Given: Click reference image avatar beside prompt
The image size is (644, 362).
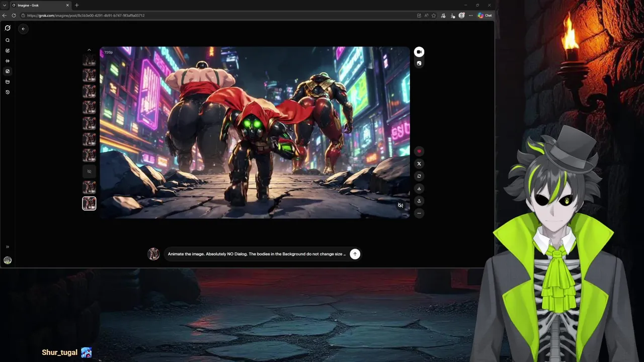Looking at the screenshot, I should coord(153,254).
